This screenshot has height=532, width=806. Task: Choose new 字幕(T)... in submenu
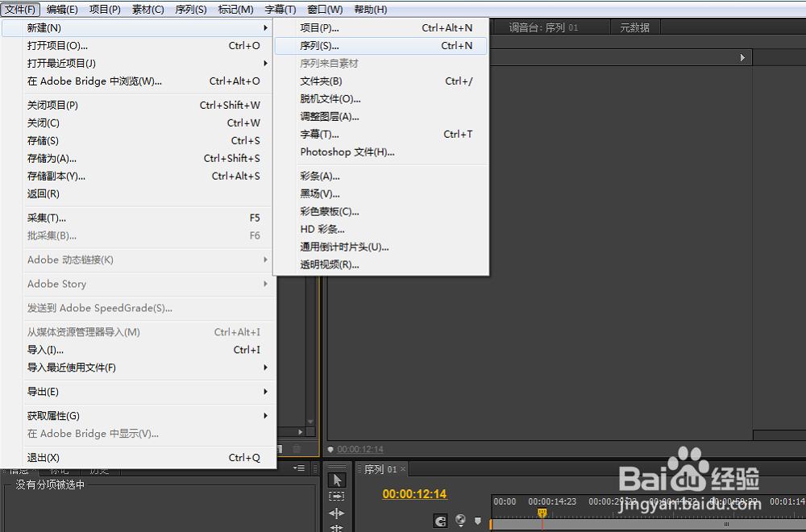point(381,134)
